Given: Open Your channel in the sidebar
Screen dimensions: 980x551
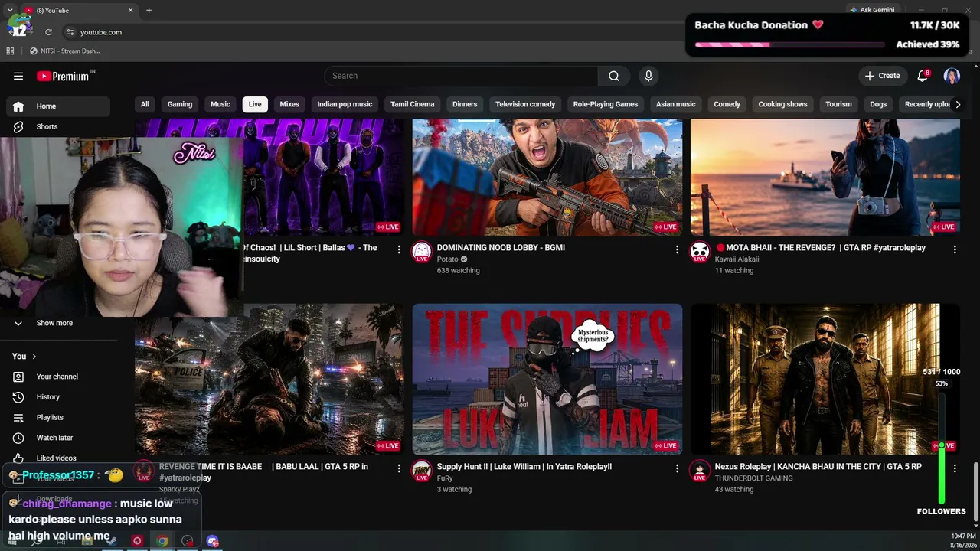Looking at the screenshot, I should point(58,377).
